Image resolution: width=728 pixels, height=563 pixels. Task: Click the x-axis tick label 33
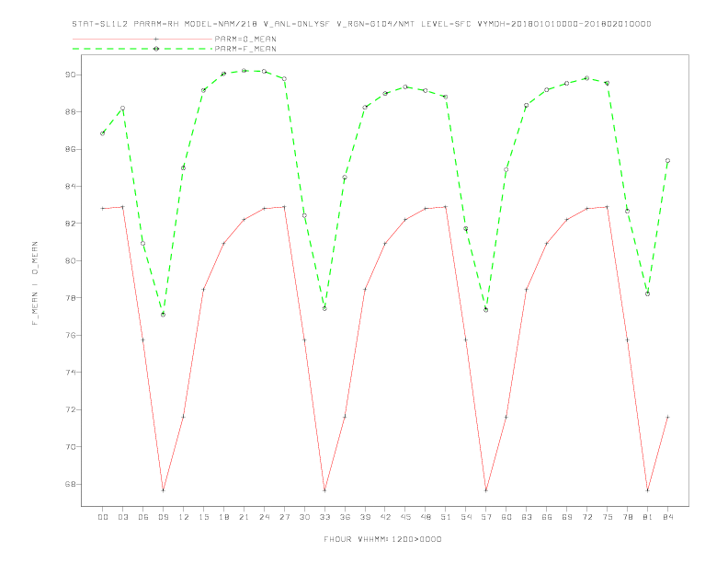coord(324,517)
